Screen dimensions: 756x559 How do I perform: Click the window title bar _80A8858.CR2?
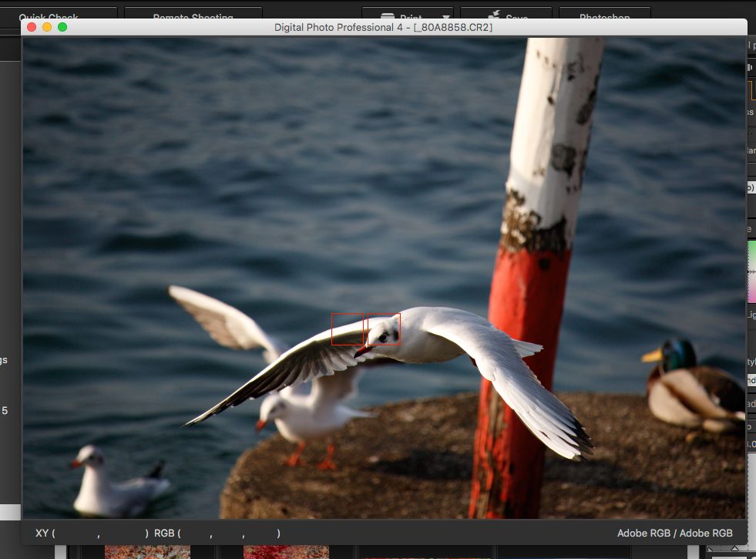pyautogui.click(x=383, y=27)
